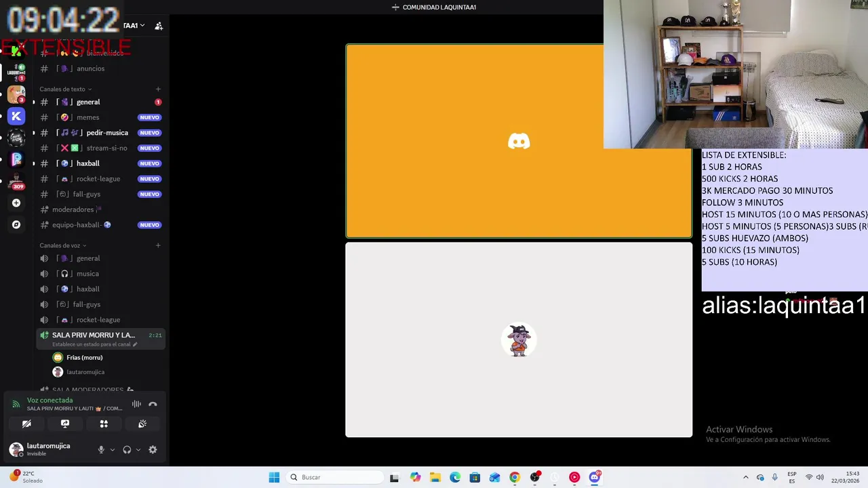
Task: Open Microsoft Edge from taskbar
Action: 455,477
